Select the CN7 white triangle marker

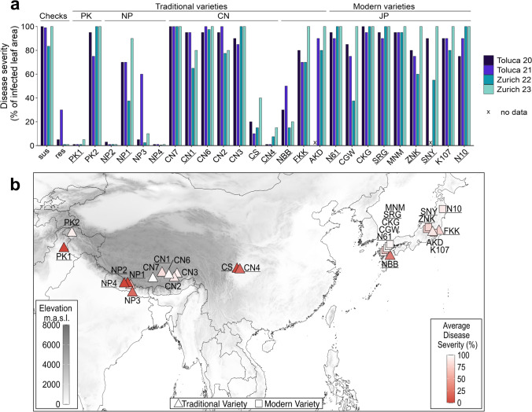pyautogui.click(x=153, y=278)
